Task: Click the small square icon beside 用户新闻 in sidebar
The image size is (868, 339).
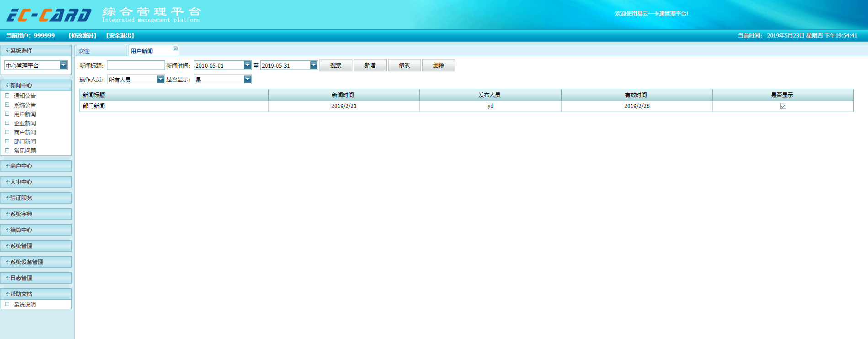Action: [x=7, y=114]
